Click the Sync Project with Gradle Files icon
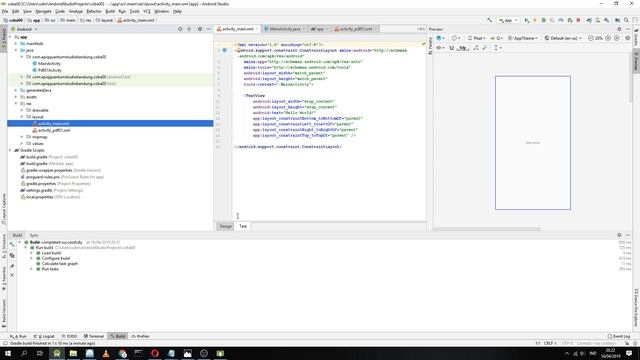This screenshot has height=360, width=640. pyautogui.click(x=589, y=20)
